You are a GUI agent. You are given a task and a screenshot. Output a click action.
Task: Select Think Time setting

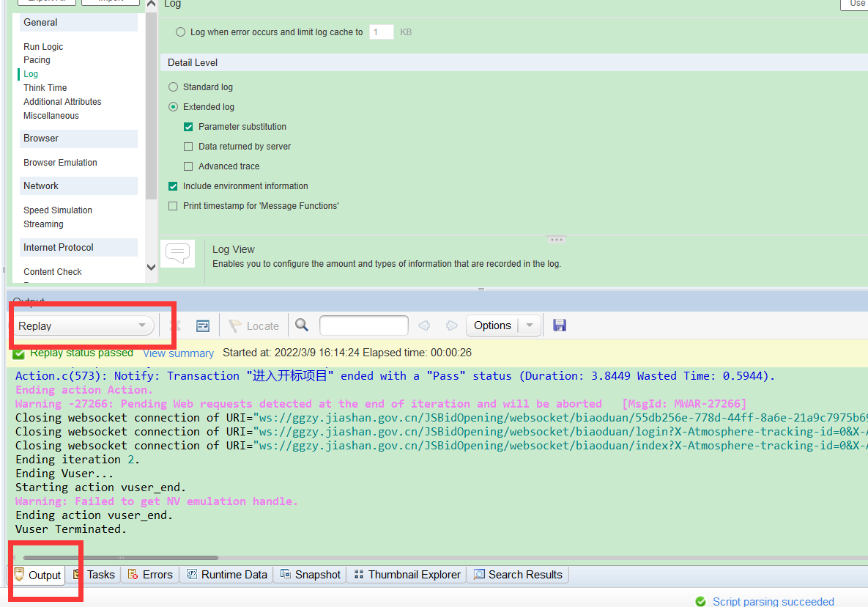[45, 87]
